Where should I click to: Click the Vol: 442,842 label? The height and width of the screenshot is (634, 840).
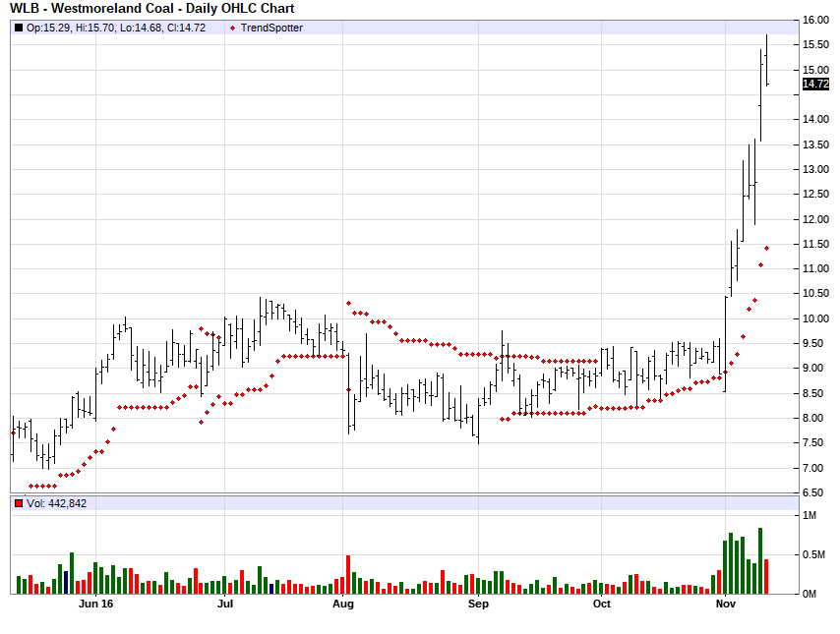pyautogui.click(x=56, y=503)
